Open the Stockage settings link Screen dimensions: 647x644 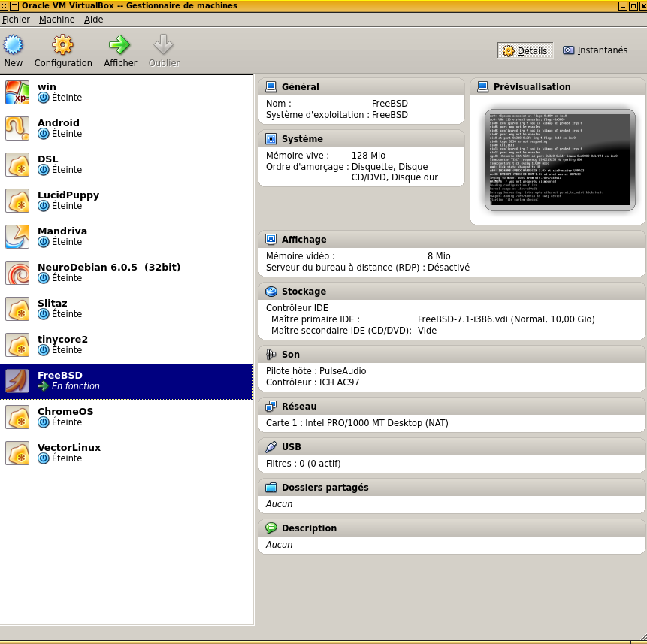[304, 292]
